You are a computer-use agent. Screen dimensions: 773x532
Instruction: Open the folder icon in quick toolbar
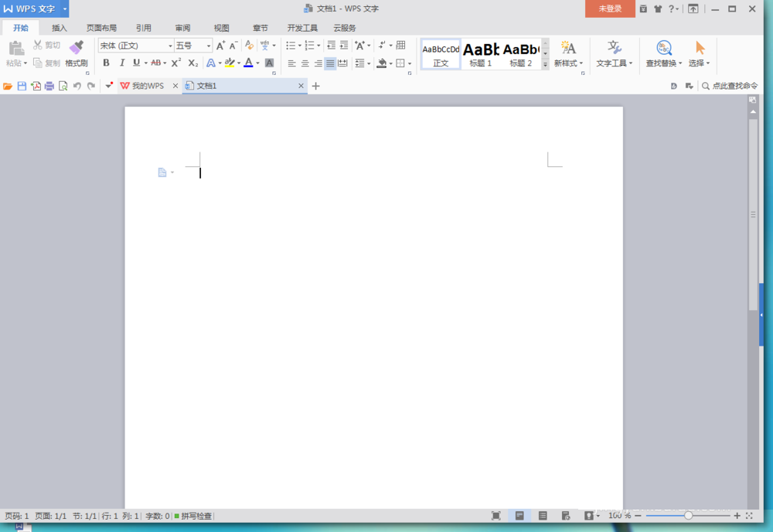[x=8, y=86]
